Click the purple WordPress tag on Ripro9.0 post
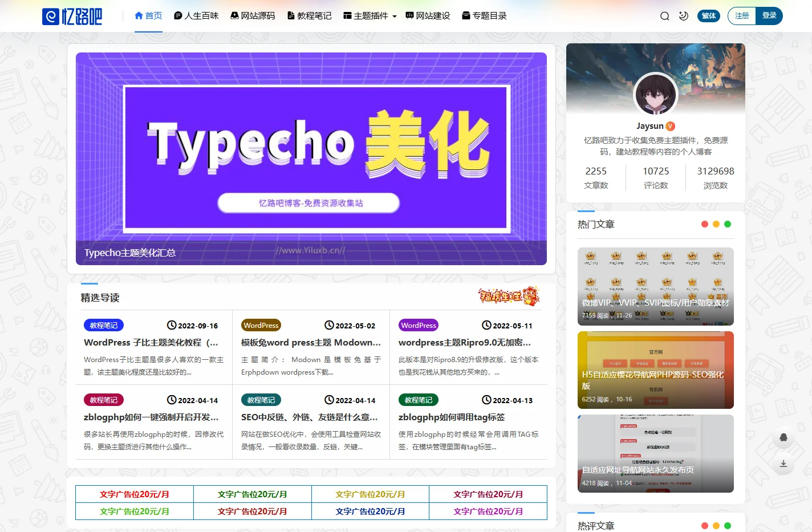The height and width of the screenshot is (532, 812). pyautogui.click(x=419, y=325)
